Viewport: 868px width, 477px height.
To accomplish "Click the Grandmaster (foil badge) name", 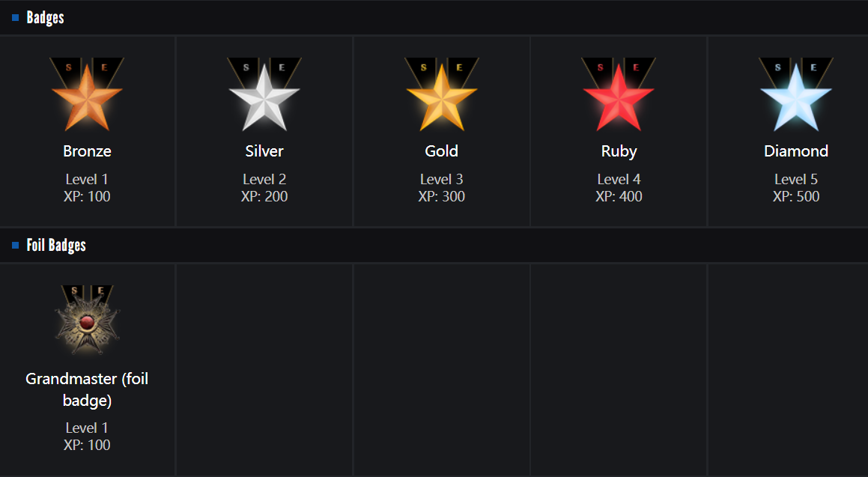I will tap(87, 389).
